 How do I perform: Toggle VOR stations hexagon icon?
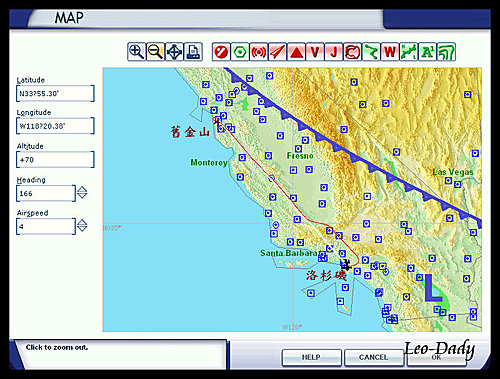[240, 52]
